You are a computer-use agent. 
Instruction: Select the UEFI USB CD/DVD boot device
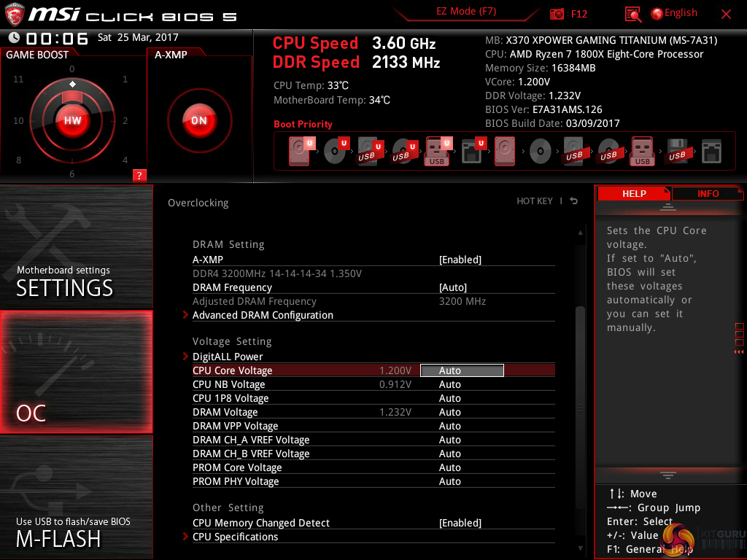click(x=404, y=152)
